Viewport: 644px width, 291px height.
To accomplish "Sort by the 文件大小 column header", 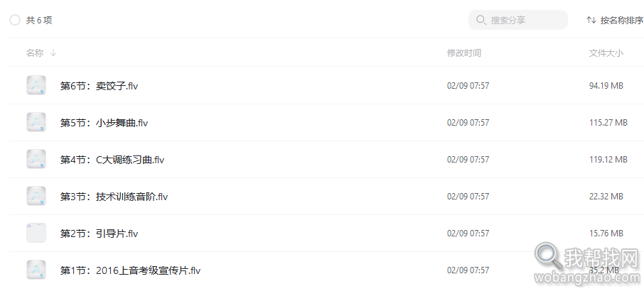I will click(606, 53).
